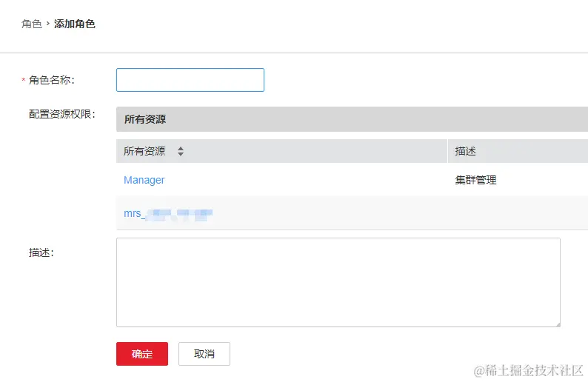Click the 所有资源 column header
Screen dimensions: 588x382
pos(281,151)
